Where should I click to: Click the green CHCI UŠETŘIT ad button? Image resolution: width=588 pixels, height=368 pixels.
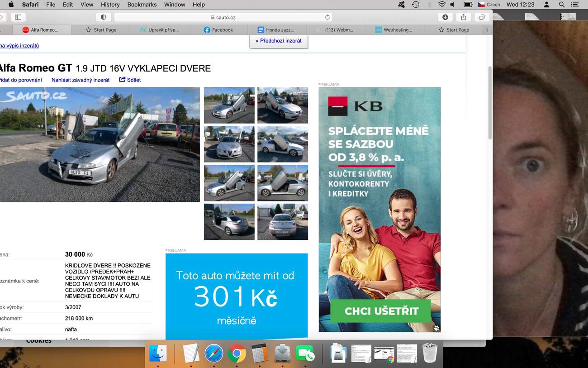(x=381, y=311)
